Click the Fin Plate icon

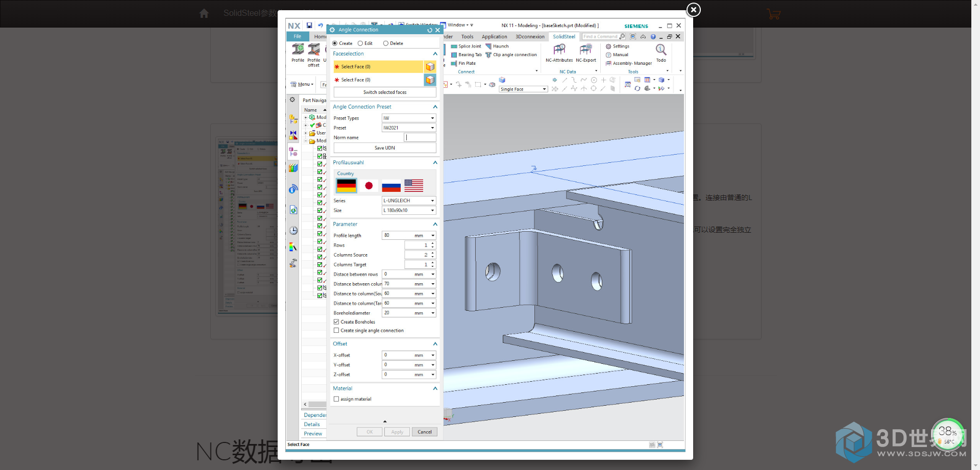point(454,64)
